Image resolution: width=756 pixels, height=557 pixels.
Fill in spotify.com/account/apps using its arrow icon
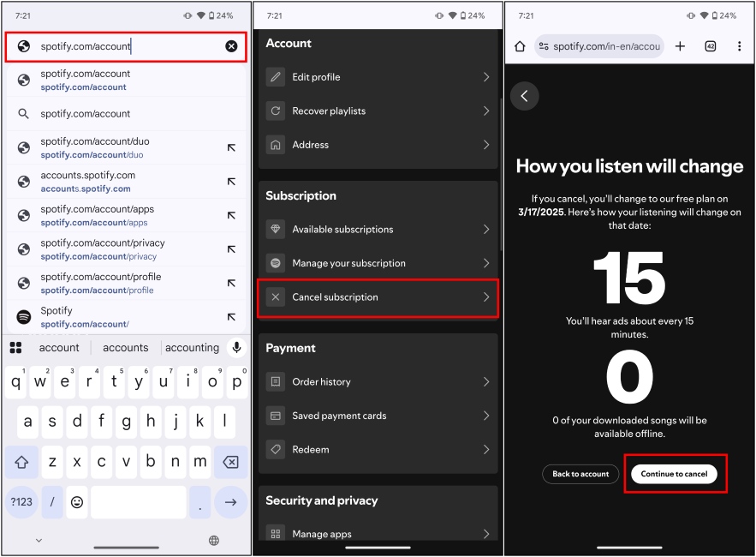[231, 215]
